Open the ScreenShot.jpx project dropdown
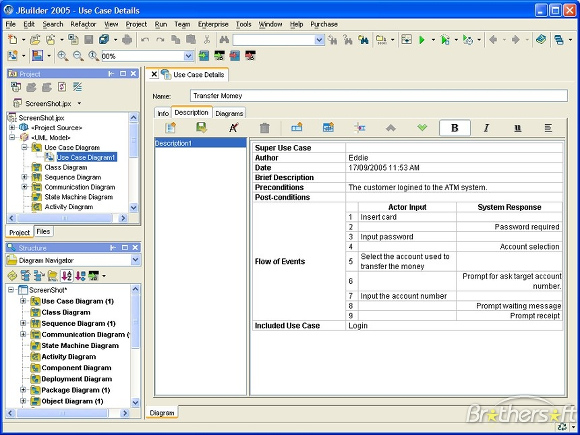This screenshot has width=580, height=435. (x=79, y=104)
